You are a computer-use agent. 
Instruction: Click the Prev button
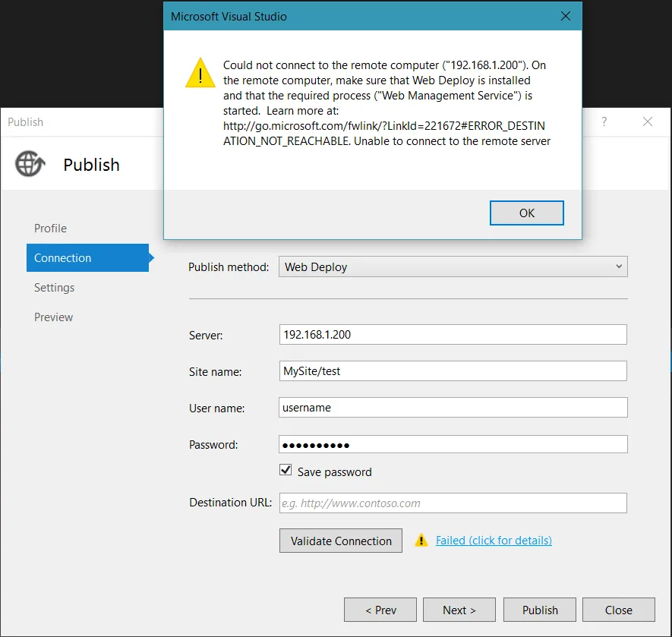(x=380, y=610)
